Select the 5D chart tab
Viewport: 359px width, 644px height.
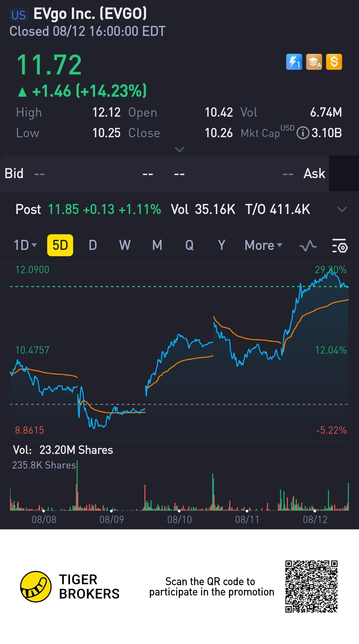(x=60, y=245)
